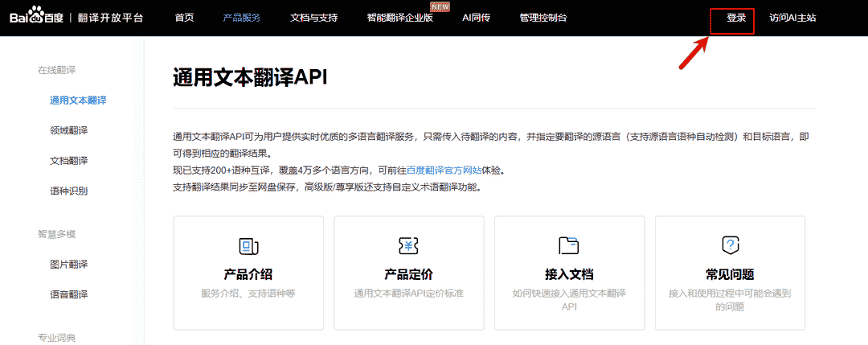Image resolution: width=868 pixels, height=345 pixels.
Task: Click the 产品定价 yen ticket icon
Action: (408, 246)
